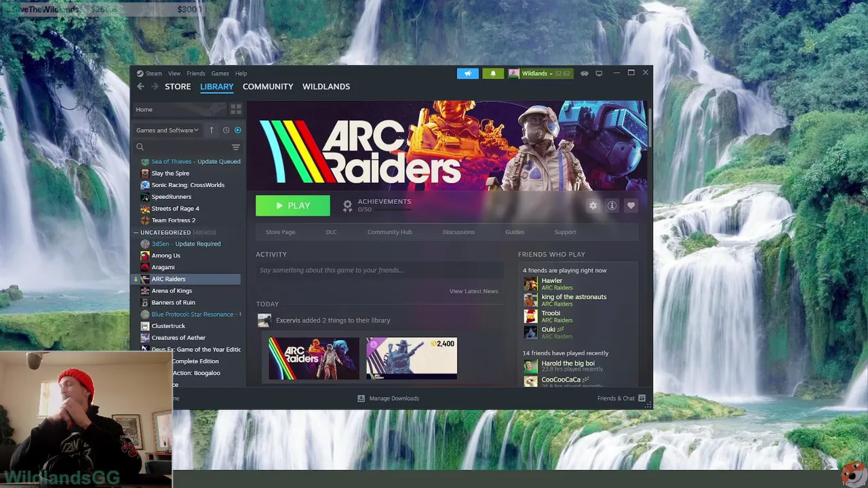
Task: Open the Games and Software dropdown
Action: pyautogui.click(x=167, y=130)
